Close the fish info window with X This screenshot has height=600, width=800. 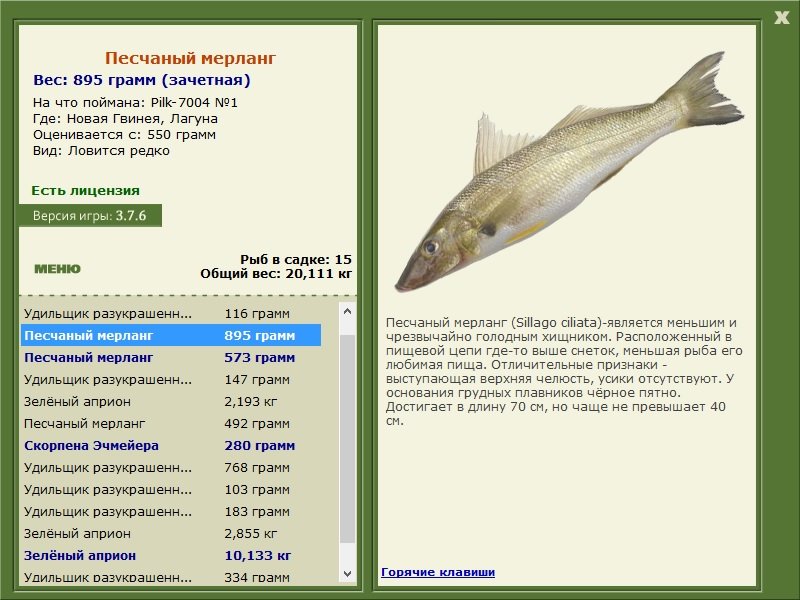click(781, 18)
